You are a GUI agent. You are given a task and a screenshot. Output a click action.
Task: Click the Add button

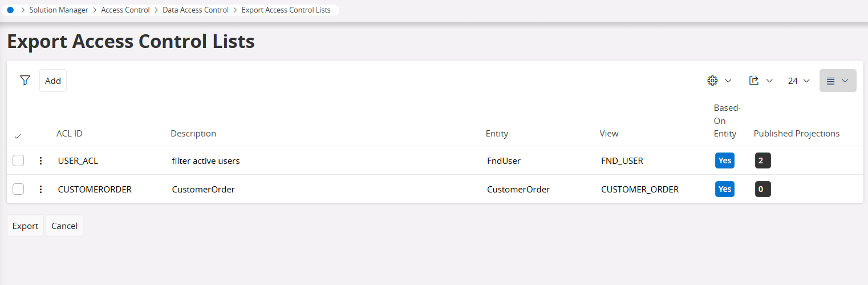(x=53, y=81)
